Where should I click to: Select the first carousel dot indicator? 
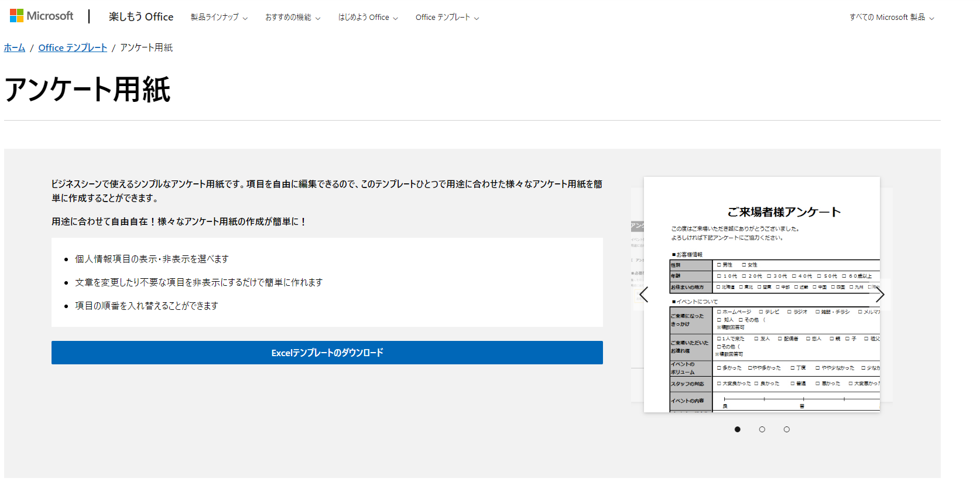(x=738, y=429)
